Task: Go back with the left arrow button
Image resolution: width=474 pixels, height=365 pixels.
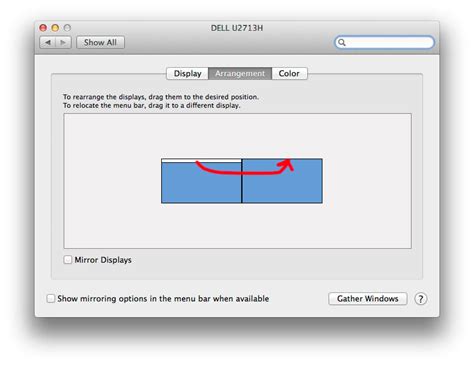Action: point(48,42)
